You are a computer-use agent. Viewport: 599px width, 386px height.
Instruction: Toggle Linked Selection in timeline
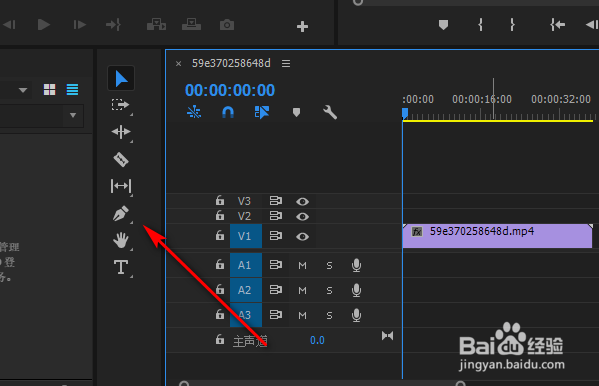[262, 112]
